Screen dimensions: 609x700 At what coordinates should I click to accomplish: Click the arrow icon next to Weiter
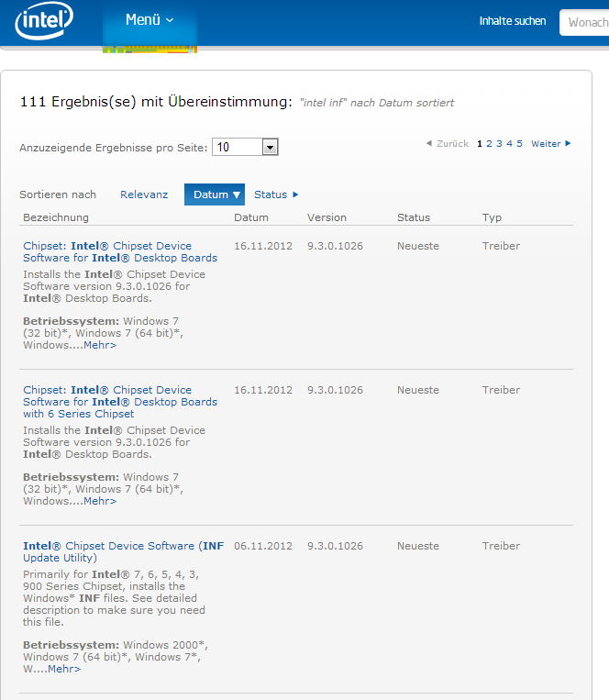[568, 143]
